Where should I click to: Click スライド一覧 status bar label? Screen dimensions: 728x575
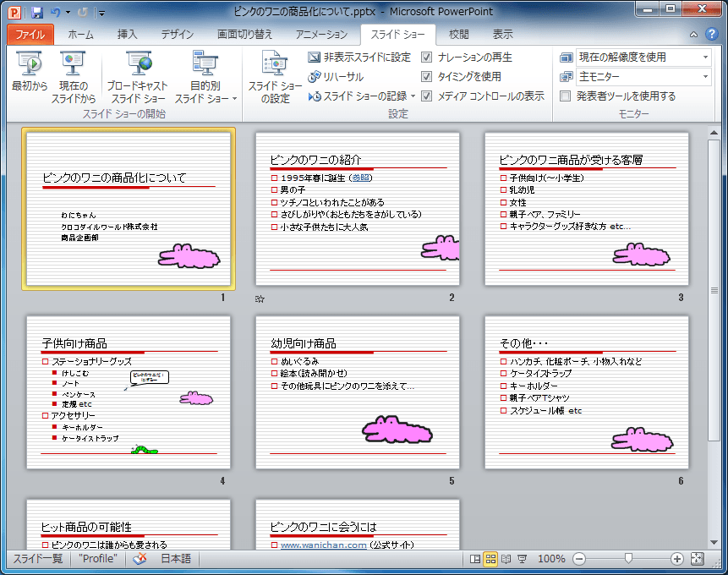(37, 559)
